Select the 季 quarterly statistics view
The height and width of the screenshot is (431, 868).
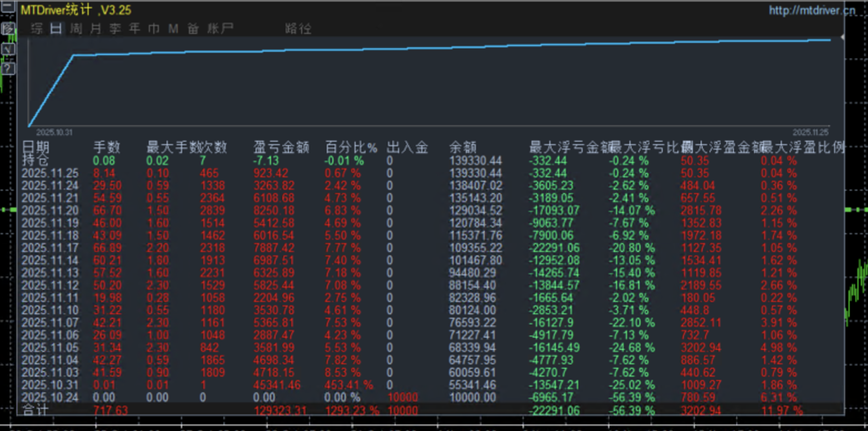(114, 28)
